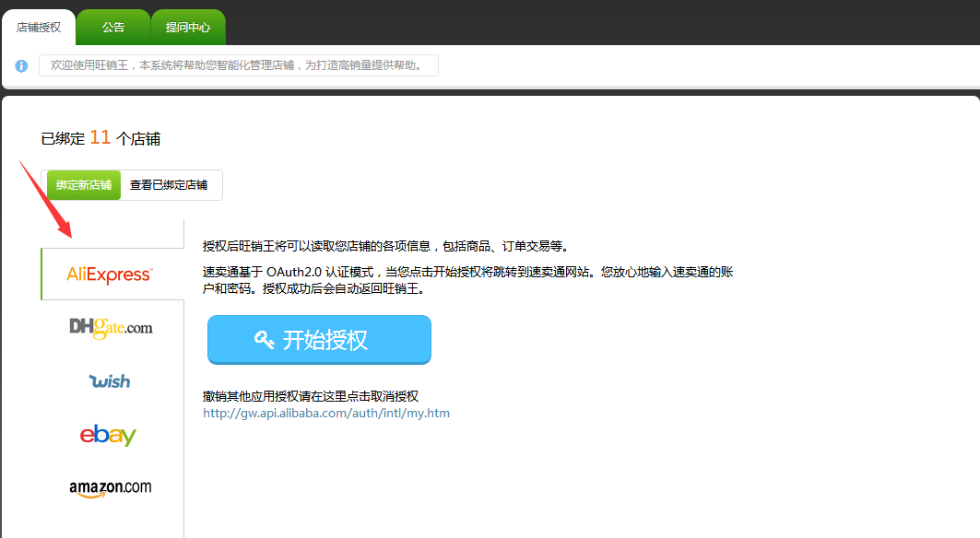Image resolution: width=980 pixels, height=538 pixels.
Task: Click the key icon on authorize button
Action: 264,339
